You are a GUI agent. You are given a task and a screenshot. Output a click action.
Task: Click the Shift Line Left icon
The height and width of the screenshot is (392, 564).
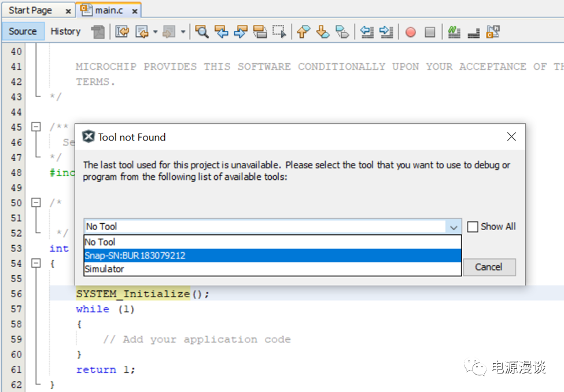[x=367, y=32]
